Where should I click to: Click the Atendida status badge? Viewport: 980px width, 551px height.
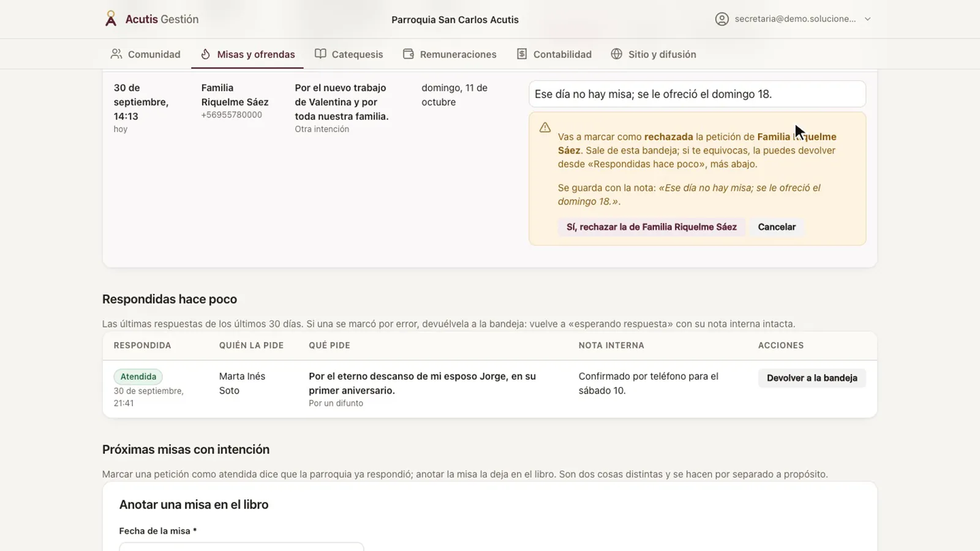click(138, 377)
